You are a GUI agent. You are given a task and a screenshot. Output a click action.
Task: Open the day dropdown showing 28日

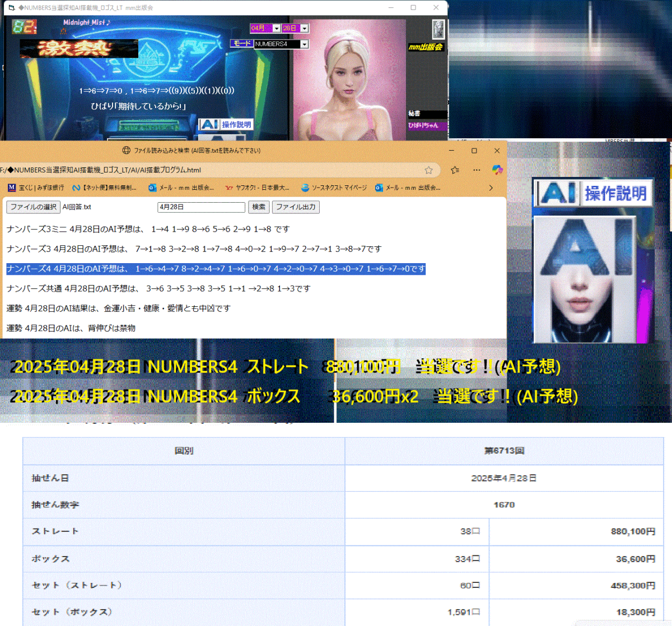[304, 29]
